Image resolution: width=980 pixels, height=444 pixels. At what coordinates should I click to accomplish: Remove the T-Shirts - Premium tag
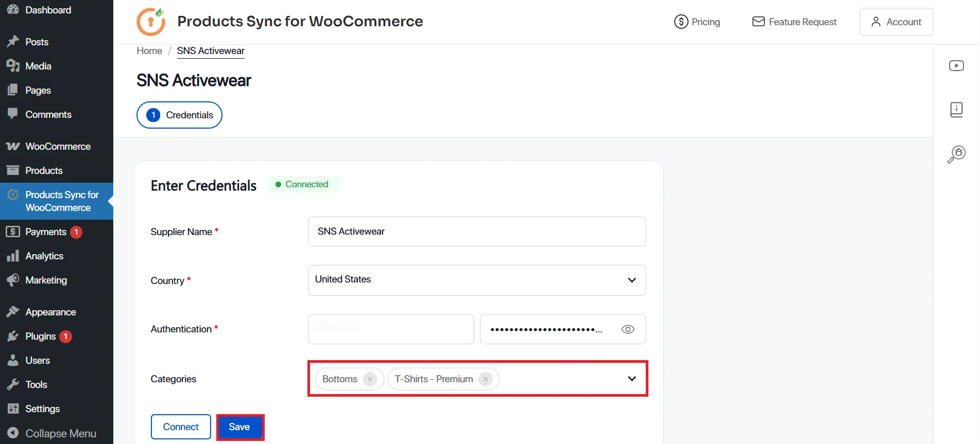485,379
